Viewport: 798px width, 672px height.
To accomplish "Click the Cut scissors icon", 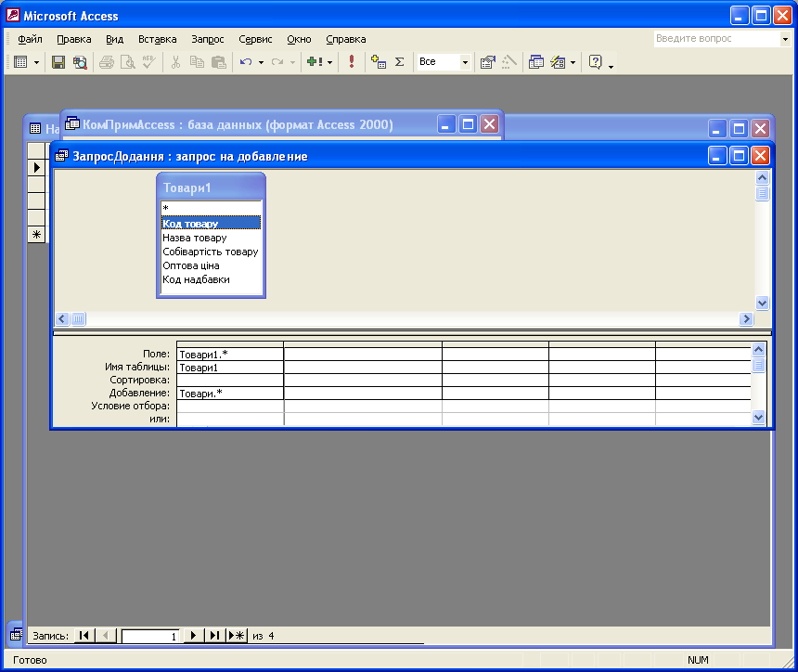I will pos(175,62).
